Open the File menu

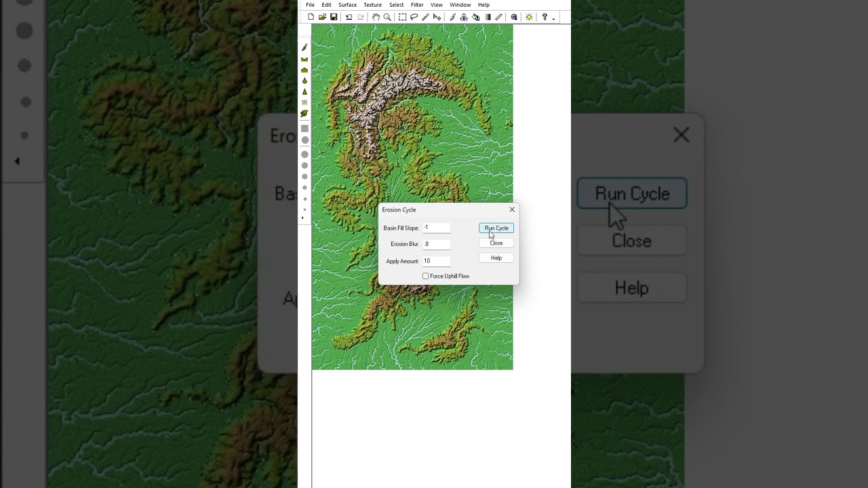[310, 5]
